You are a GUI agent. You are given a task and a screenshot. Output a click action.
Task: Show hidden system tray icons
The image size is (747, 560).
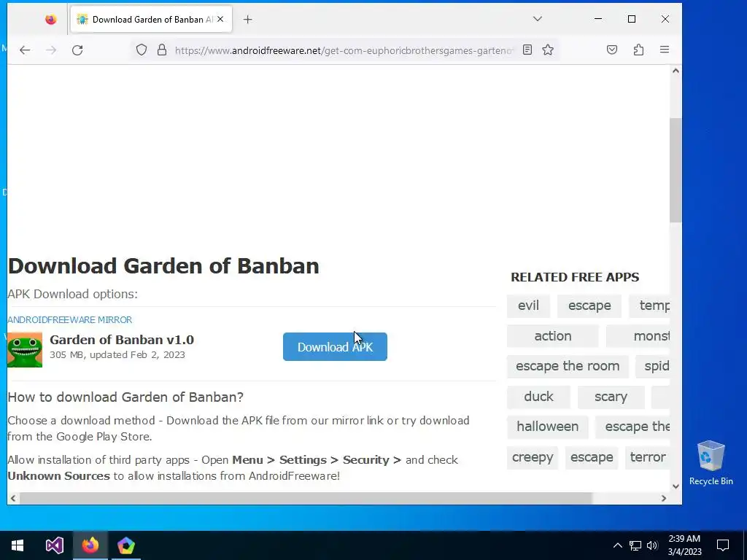[x=617, y=545]
